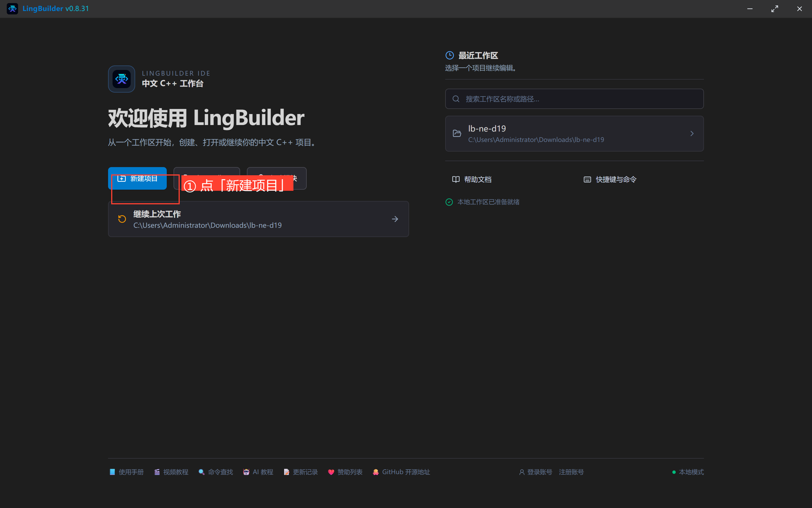Click the search magnifier icon in workspace search
812x508 pixels.
456,99
